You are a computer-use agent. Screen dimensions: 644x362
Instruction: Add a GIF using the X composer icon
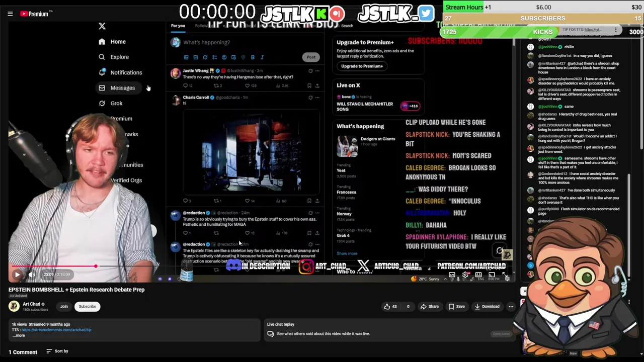196,57
